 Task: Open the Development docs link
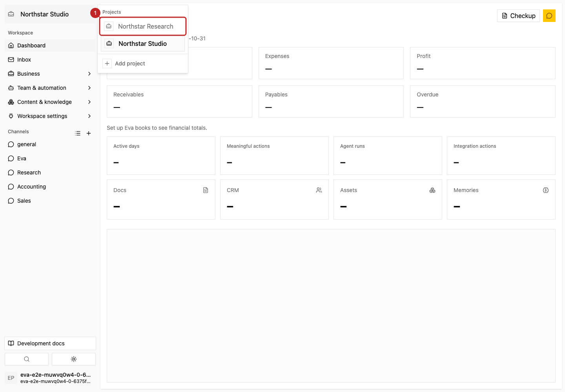point(50,343)
